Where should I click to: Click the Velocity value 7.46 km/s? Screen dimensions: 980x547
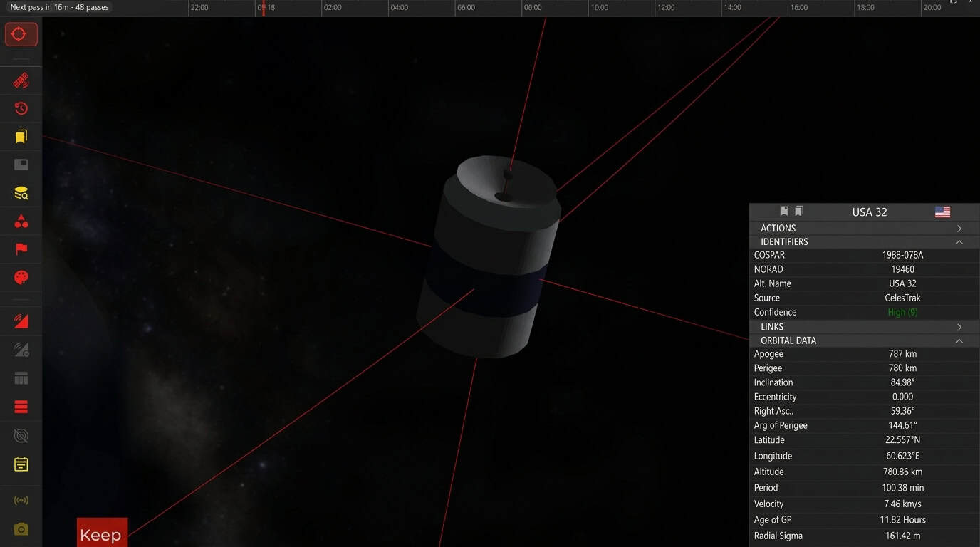point(902,504)
